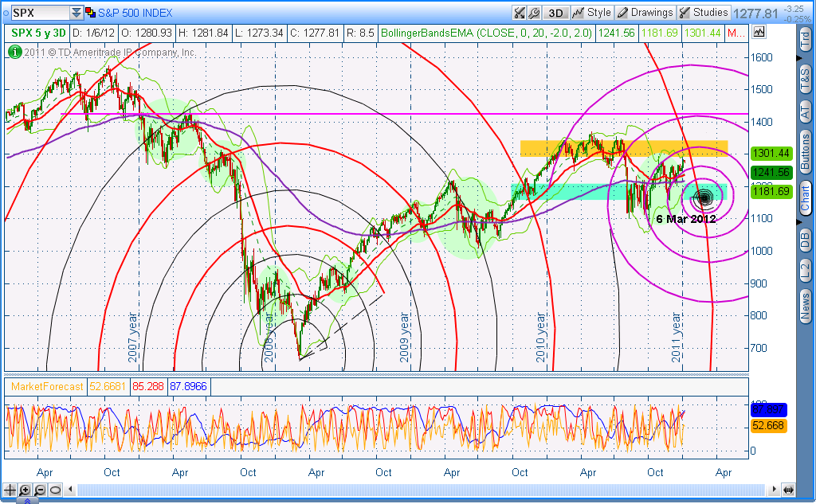Click the zoom out magnifier icon
The height and width of the screenshot is (504, 816).
(40, 490)
